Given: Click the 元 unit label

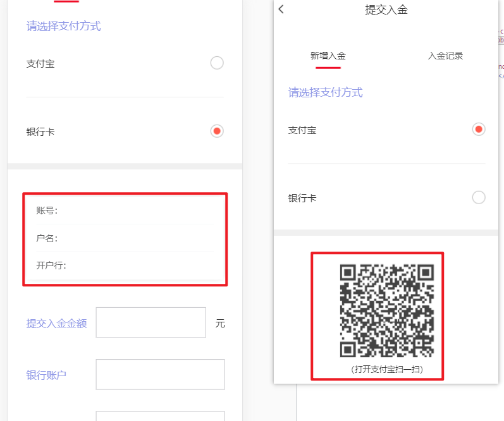Looking at the screenshot, I should tap(220, 323).
